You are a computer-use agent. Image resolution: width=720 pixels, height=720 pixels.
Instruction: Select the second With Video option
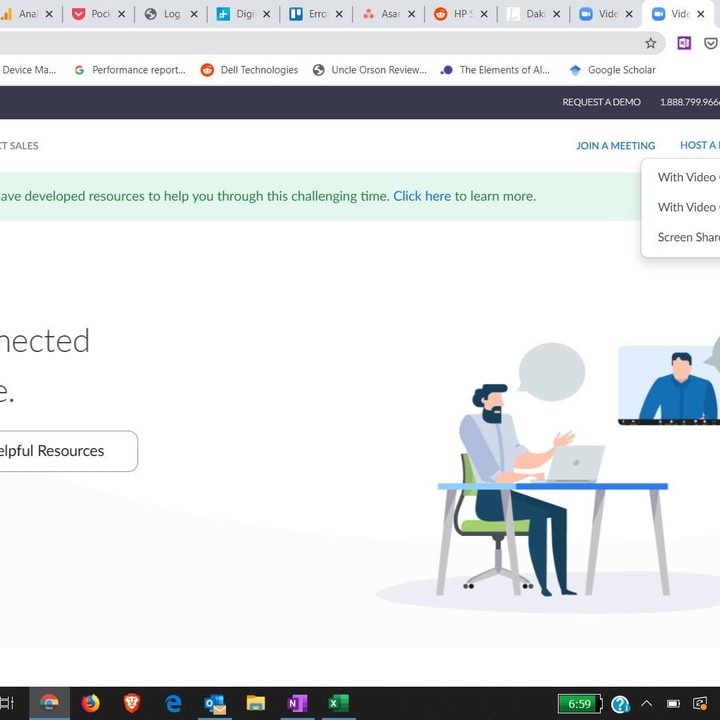688,207
